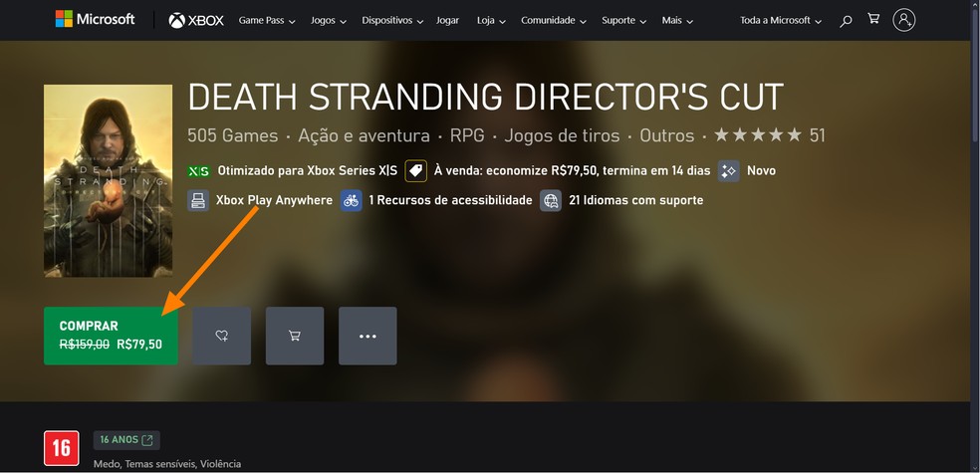Open the Jogar nav item
The height and width of the screenshot is (473, 980).
(447, 21)
